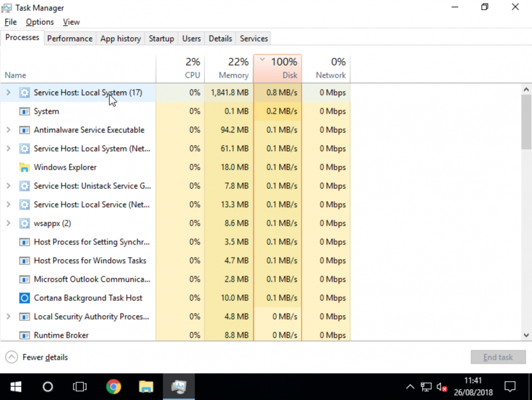The height and width of the screenshot is (400, 532).
Task: Click the Service Host: Local Service gear icon
Action: click(x=24, y=205)
